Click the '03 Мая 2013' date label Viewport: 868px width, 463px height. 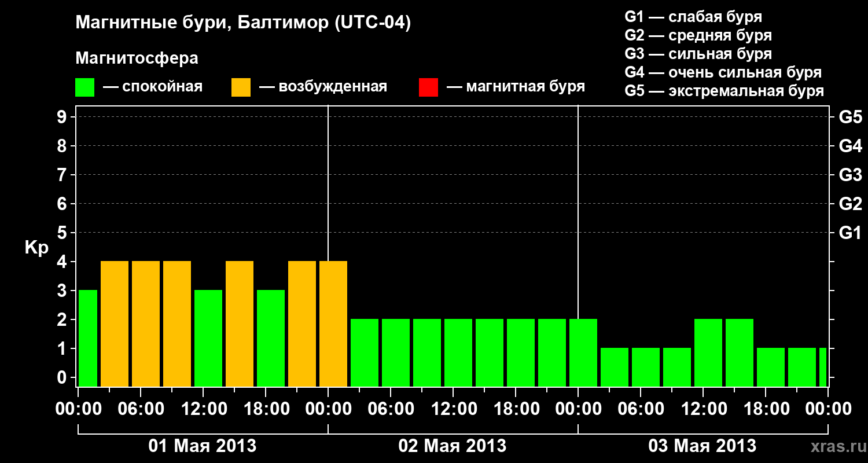coord(703,446)
